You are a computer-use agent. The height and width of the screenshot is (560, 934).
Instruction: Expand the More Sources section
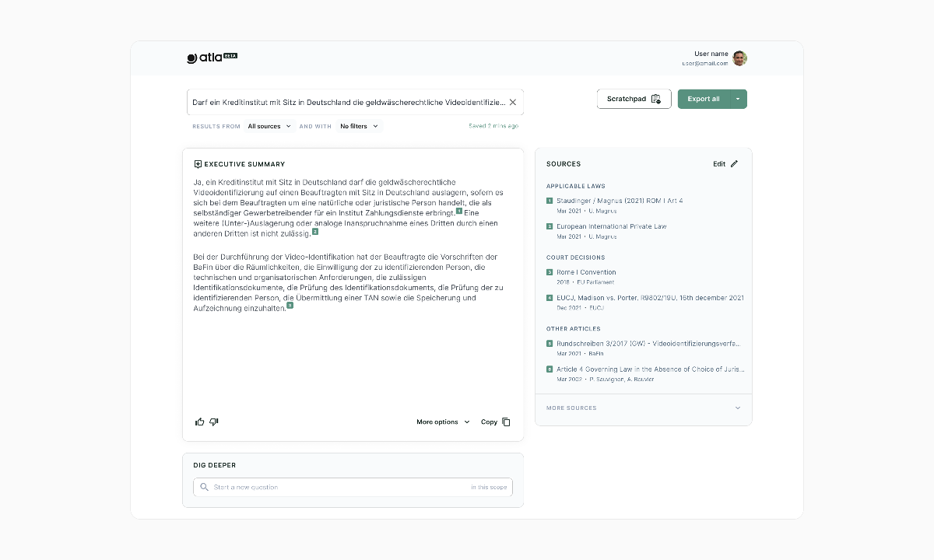[x=738, y=408]
